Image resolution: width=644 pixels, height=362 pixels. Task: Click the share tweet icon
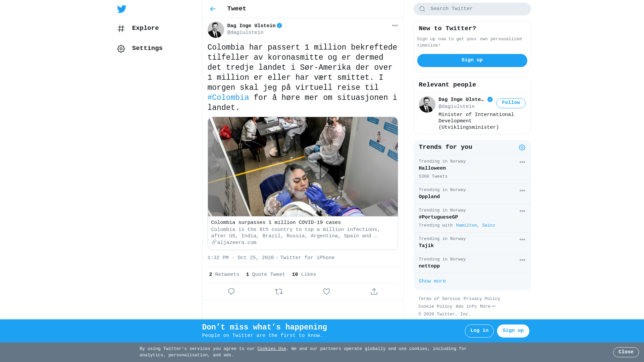(374, 292)
